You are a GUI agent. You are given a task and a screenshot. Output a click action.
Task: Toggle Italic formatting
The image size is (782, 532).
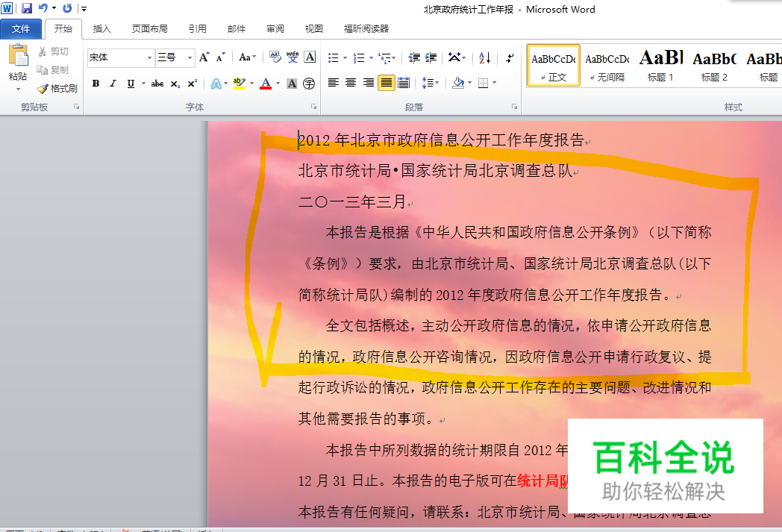coord(113,84)
